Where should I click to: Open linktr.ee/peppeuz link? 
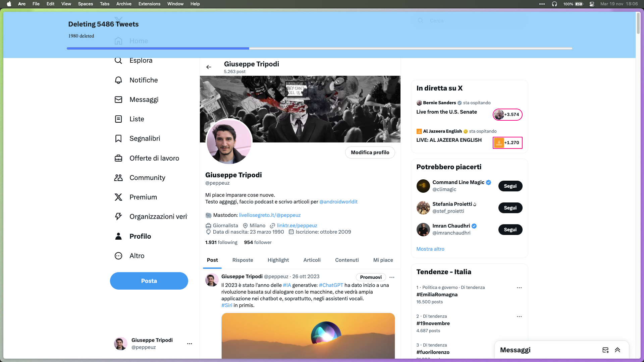pyautogui.click(x=297, y=226)
